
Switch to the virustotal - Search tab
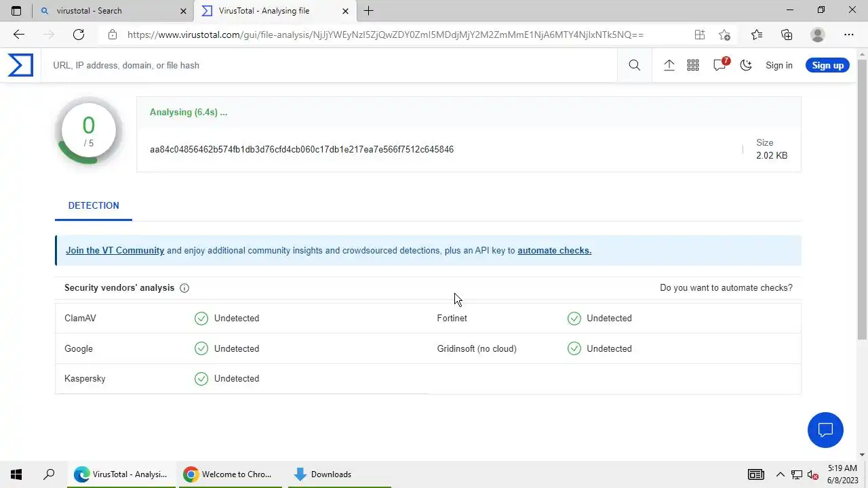(113, 11)
